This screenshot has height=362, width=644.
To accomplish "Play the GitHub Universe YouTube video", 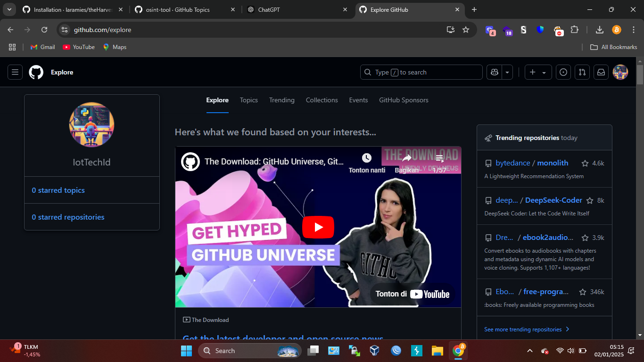I will coord(318,227).
